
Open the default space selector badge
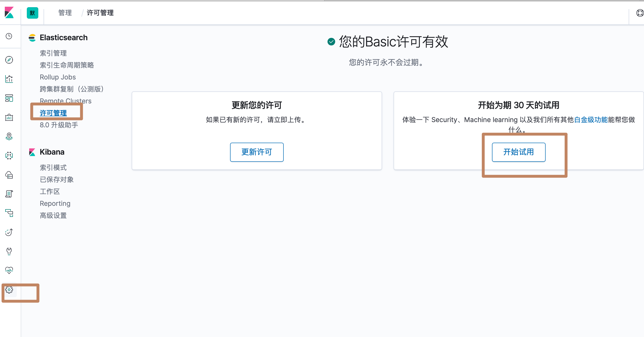tap(33, 13)
